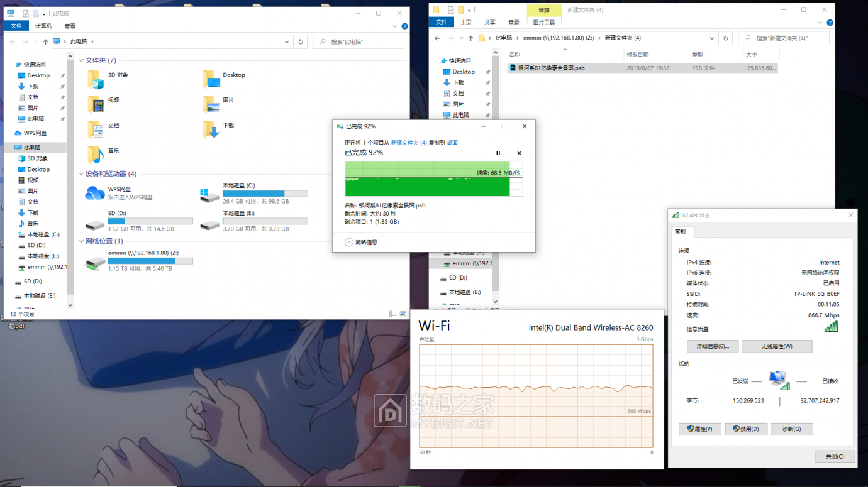
Task: Click 详细信息(E)... button in WLAN 状态
Action: coord(713,346)
